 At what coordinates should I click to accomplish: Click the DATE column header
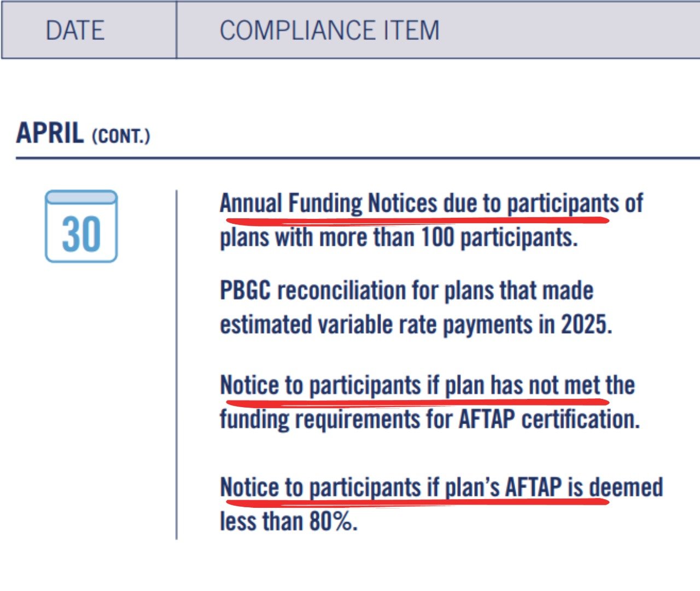(75, 30)
